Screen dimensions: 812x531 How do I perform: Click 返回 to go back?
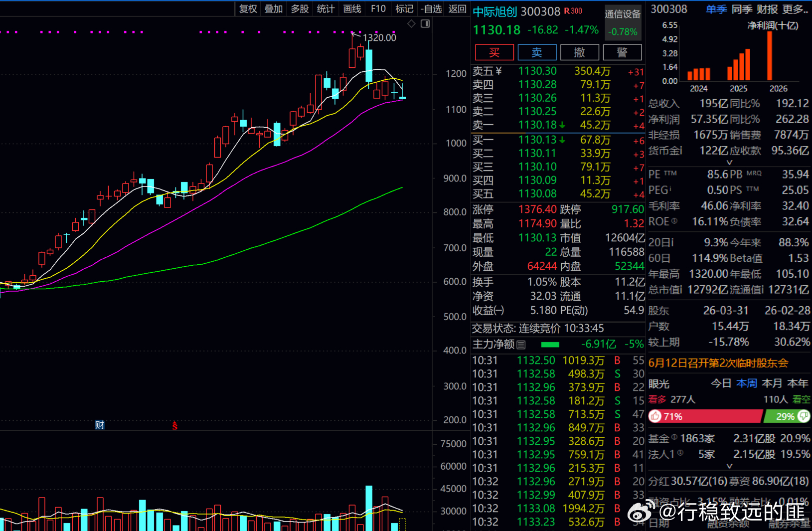pyautogui.click(x=457, y=8)
